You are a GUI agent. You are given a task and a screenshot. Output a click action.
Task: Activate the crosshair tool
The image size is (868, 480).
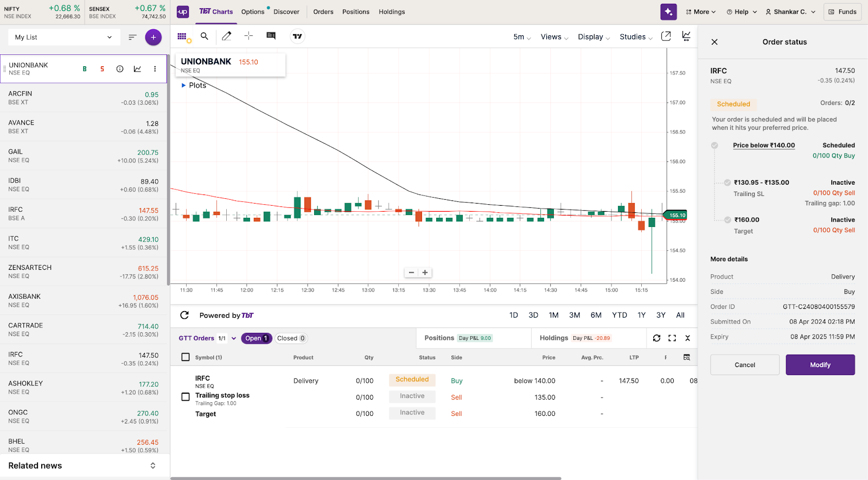coord(248,36)
